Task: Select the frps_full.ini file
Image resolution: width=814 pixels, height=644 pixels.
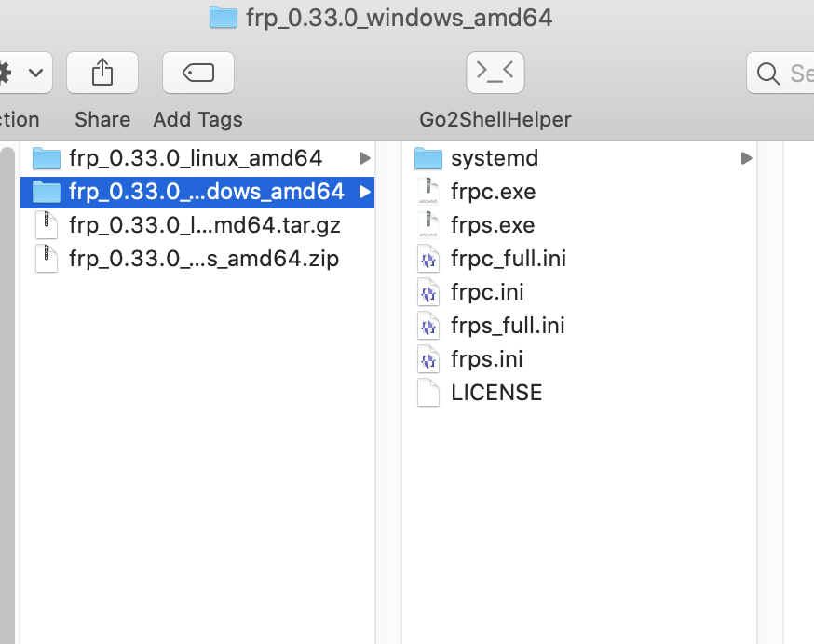Action: [508, 326]
